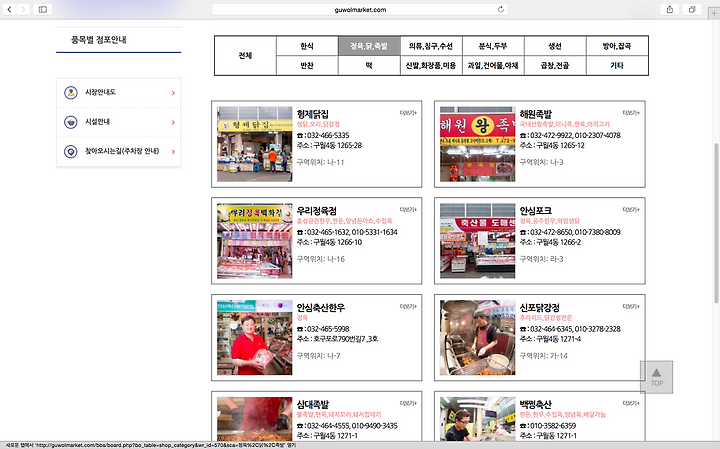The height and width of the screenshot is (449, 720).
Task: Click 더보기+ on the 안심축산한우 card
Action: coord(408,306)
